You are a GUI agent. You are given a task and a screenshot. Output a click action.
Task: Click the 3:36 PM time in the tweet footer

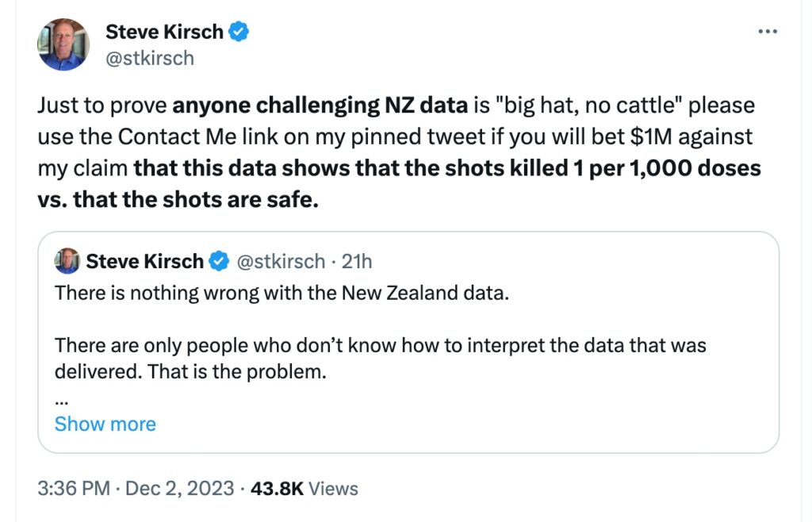tap(74, 488)
